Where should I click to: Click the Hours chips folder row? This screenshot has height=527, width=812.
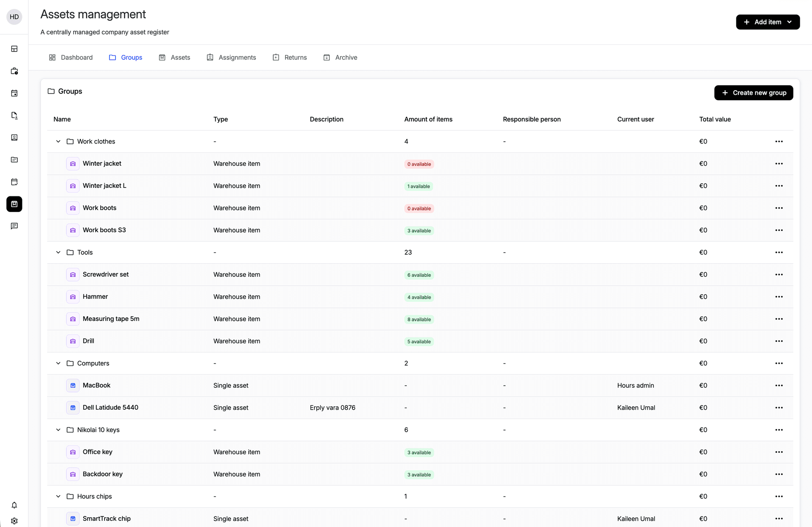click(420, 497)
